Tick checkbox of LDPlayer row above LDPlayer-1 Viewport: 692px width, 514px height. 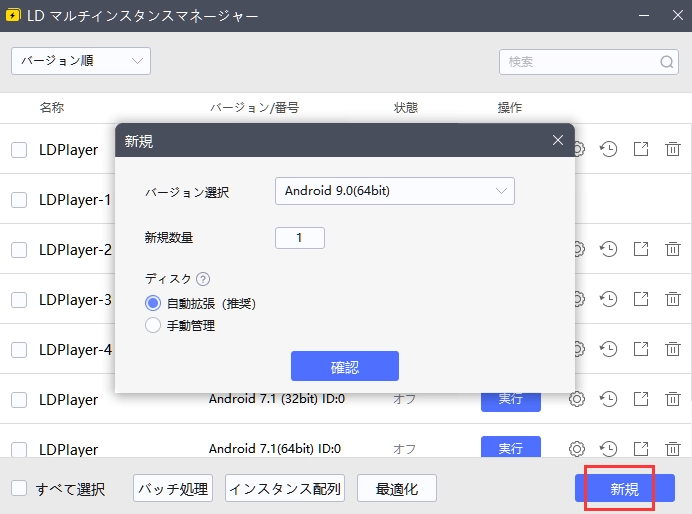pos(19,150)
